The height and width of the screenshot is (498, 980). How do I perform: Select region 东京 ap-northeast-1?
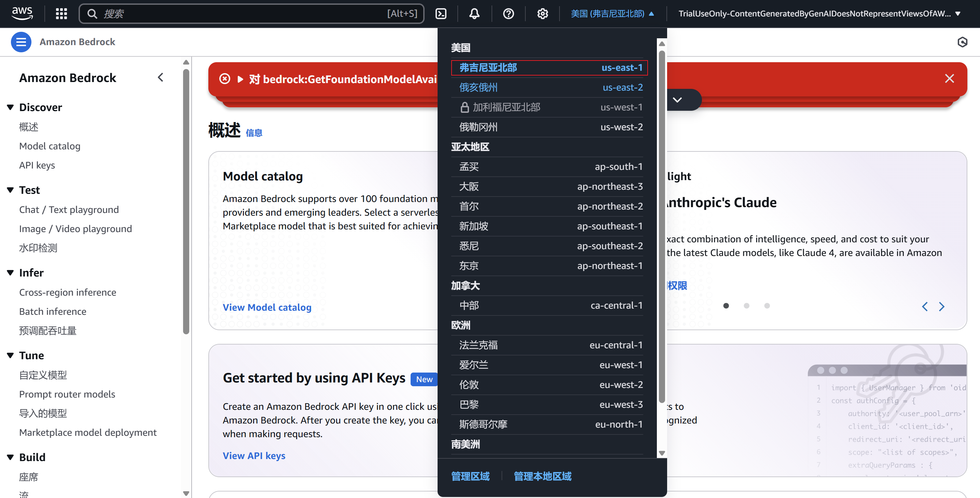547,266
